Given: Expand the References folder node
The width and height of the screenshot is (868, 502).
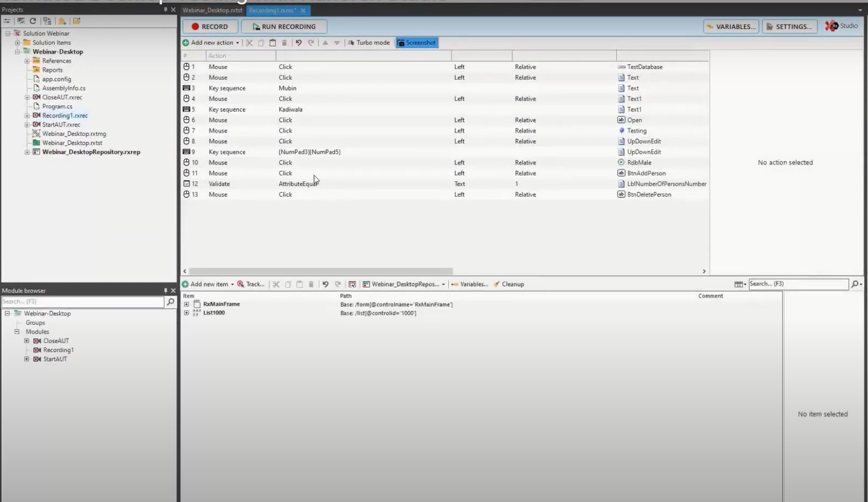Looking at the screenshot, I should 27,61.
